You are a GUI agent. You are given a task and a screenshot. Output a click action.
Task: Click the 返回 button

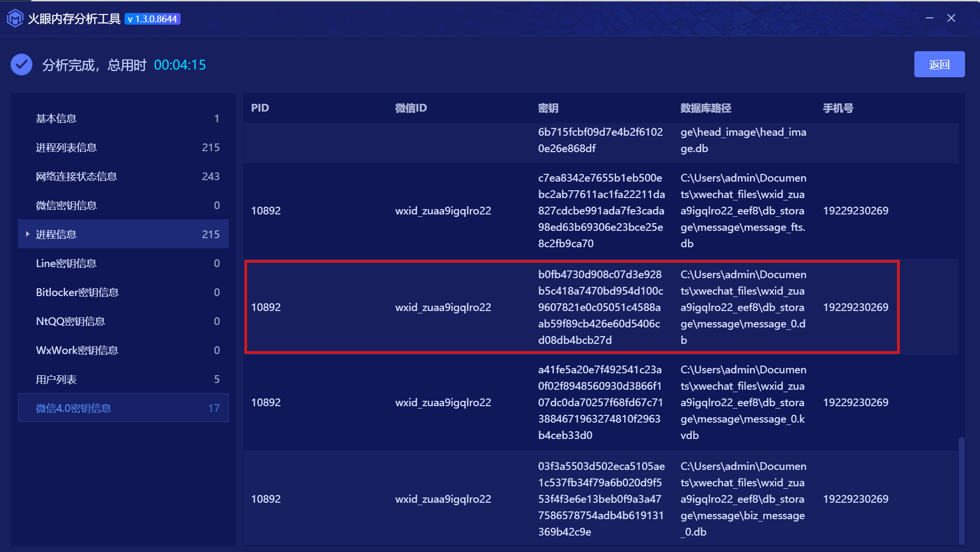coord(939,64)
